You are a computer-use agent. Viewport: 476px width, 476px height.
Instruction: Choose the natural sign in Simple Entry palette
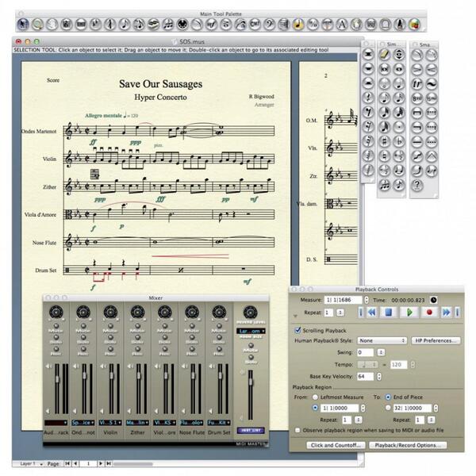tap(384, 156)
